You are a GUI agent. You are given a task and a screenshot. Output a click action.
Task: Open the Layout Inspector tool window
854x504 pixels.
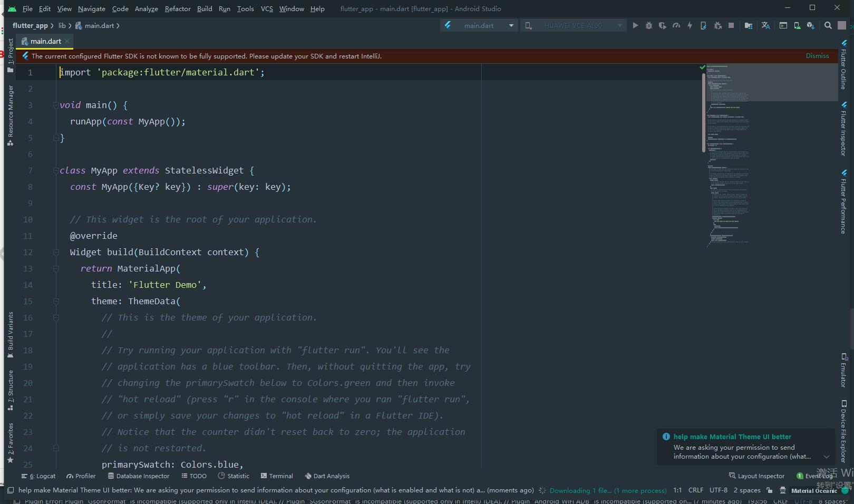click(x=756, y=476)
